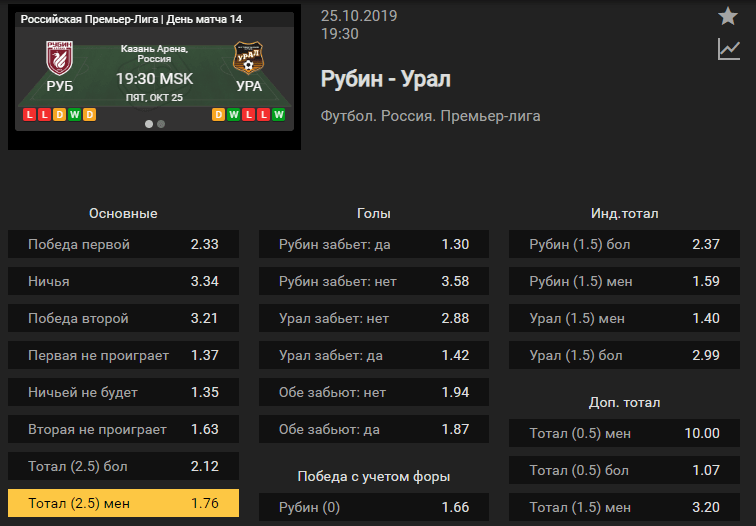This screenshot has height=526, width=756.
Task: Bet on Ничья at 3.34
Action: [x=123, y=281]
